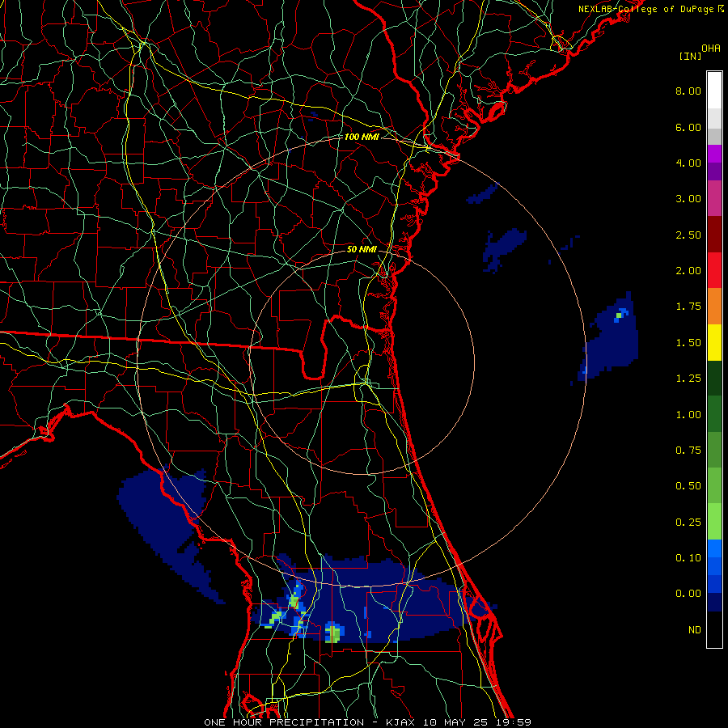728x728 pixels.
Task: Click the 3.00 legend value
Action: pos(688,199)
